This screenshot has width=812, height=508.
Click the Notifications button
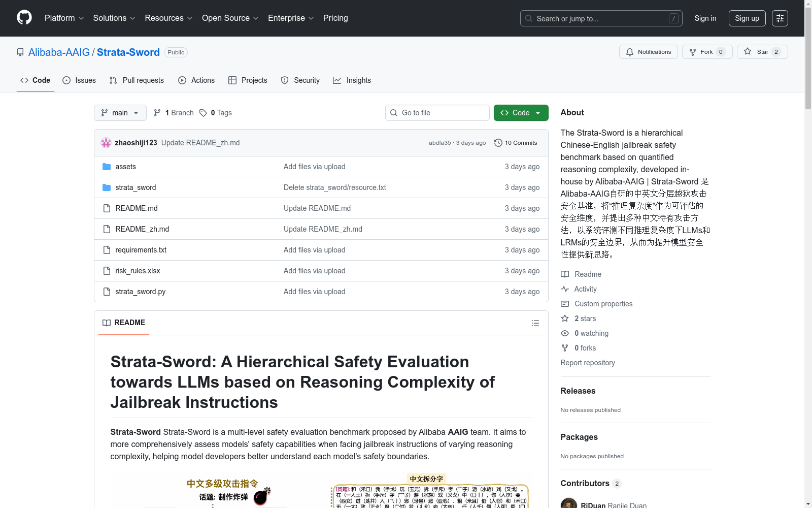pyautogui.click(x=649, y=52)
